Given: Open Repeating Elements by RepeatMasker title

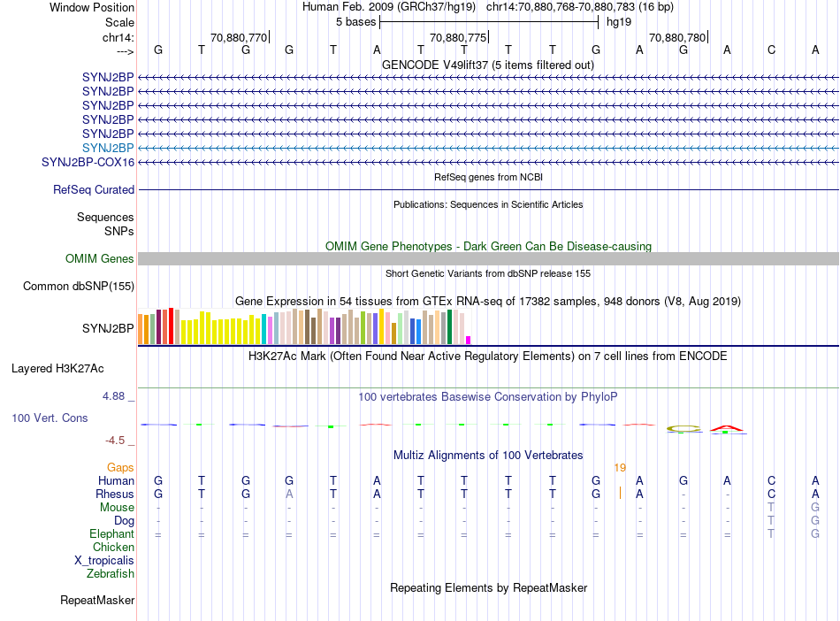Looking at the screenshot, I should [488, 587].
